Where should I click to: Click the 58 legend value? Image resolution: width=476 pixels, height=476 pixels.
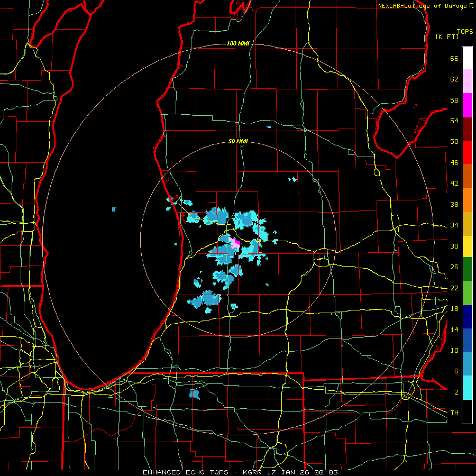(x=454, y=100)
